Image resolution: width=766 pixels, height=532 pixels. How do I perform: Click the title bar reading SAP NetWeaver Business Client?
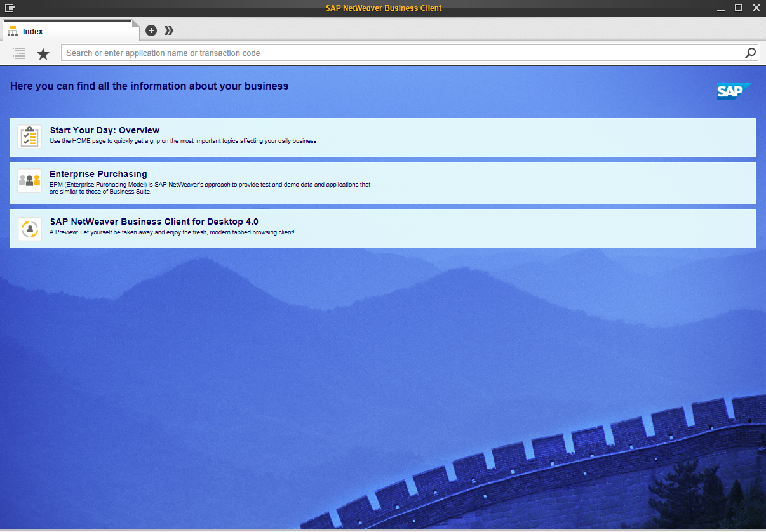click(383, 8)
